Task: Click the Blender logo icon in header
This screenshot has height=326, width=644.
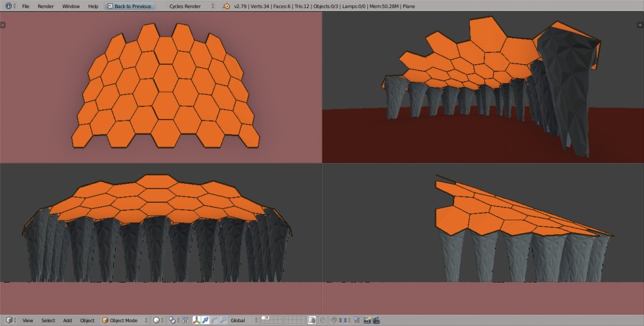Action: [226, 6]
